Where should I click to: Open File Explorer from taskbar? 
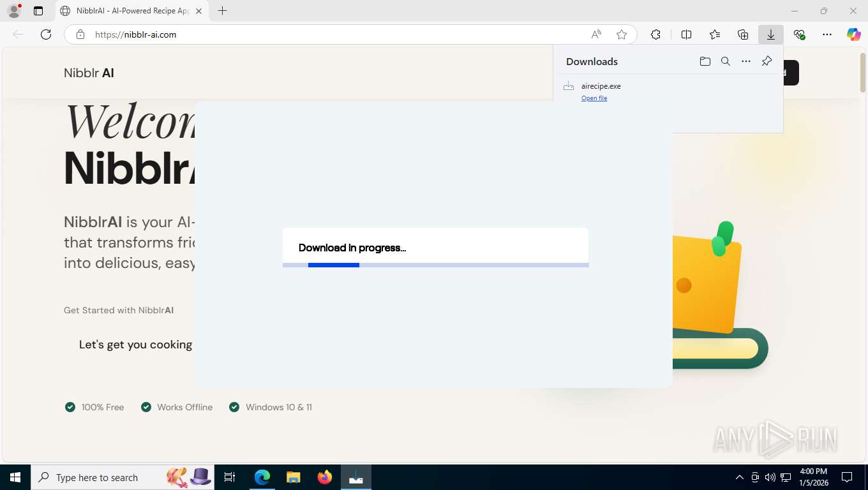293,477
